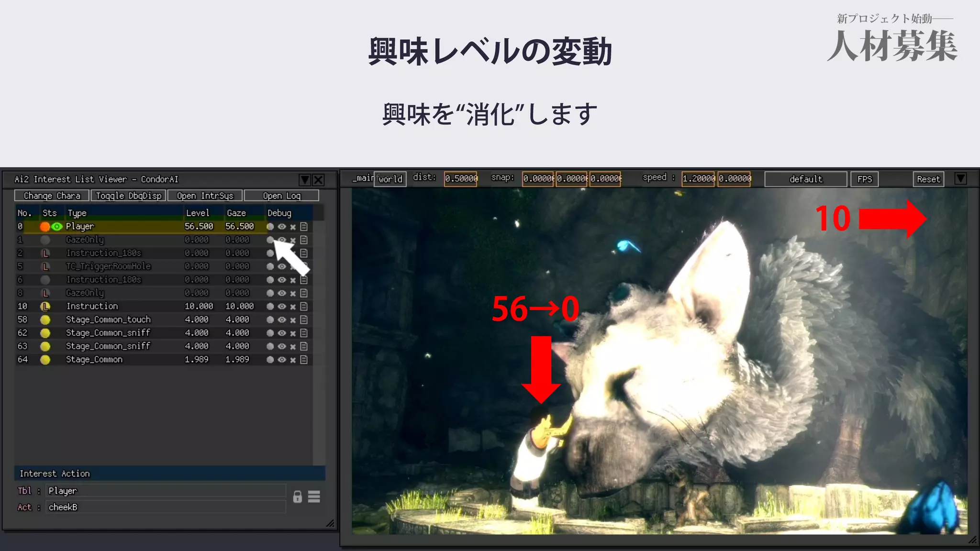Open the default camera preset dropdown
The width and height of the screenshot is (980, 551).
click(x=805, y=179)
